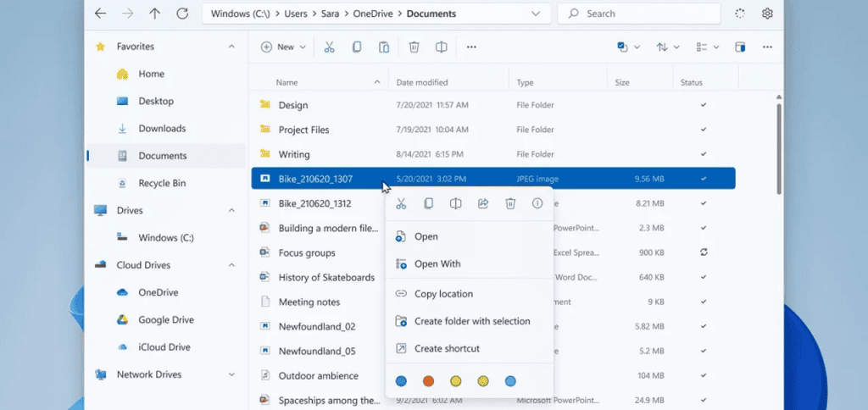Click the Refresh arrow in navigation bar
Screen dimensions: 868x410
[181, 14]
